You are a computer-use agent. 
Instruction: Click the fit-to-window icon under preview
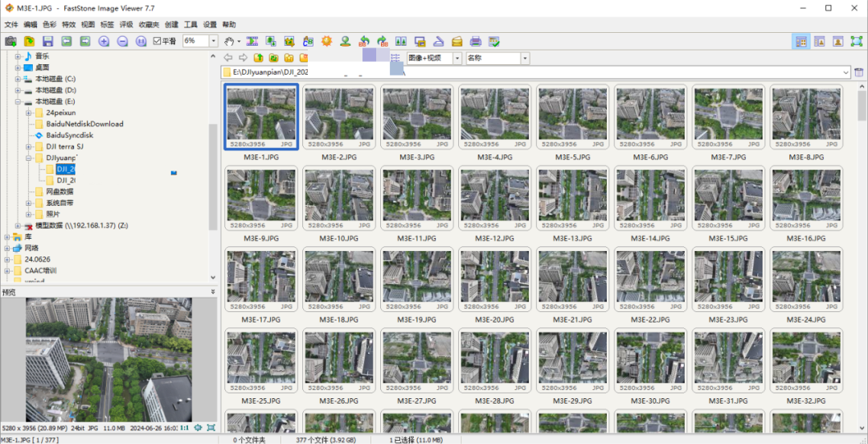(199, 428)
